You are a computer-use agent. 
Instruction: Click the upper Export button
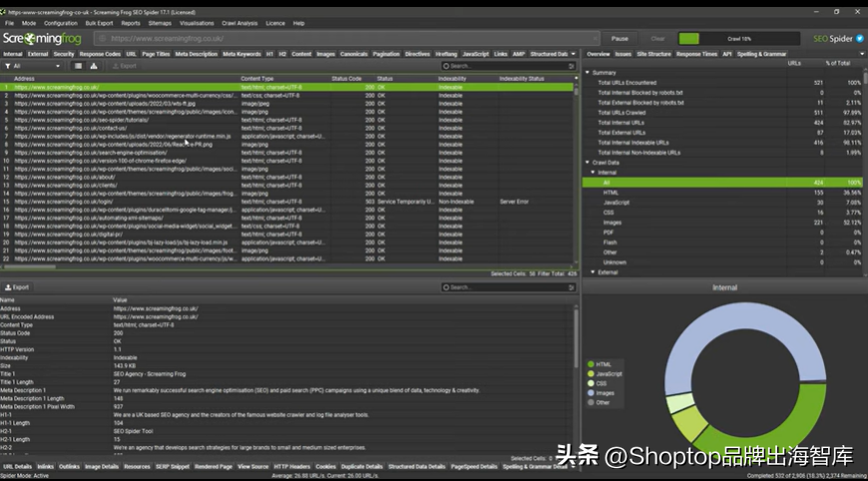click(125, 66)
